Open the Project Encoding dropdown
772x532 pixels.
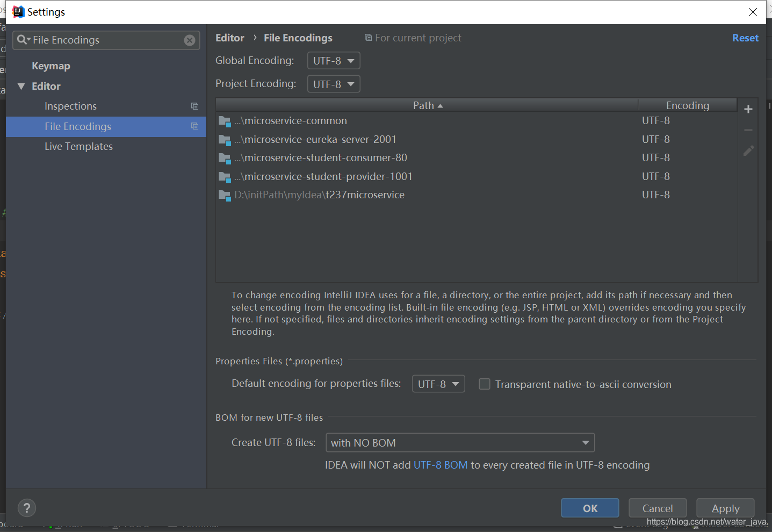[334, 84]
